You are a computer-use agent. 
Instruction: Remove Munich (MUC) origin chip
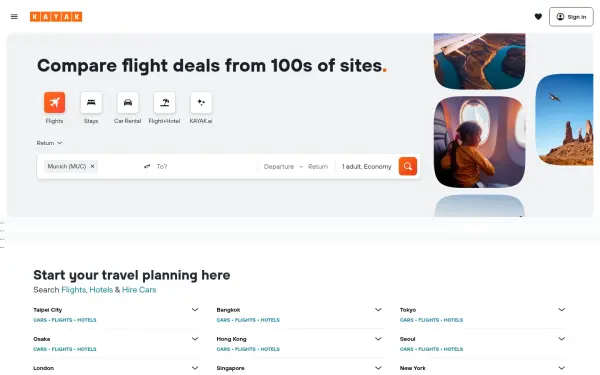[92, 166]
